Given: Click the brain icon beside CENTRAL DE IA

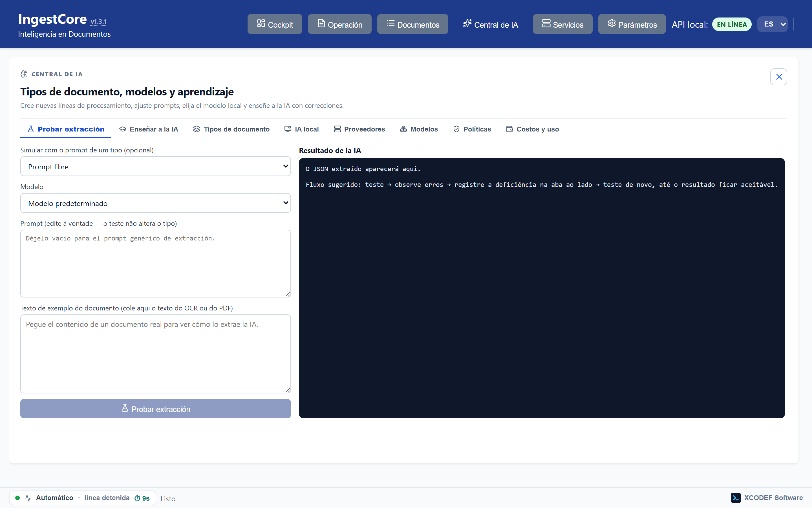Looking at the screenshot, I should [x=24, y=74].
